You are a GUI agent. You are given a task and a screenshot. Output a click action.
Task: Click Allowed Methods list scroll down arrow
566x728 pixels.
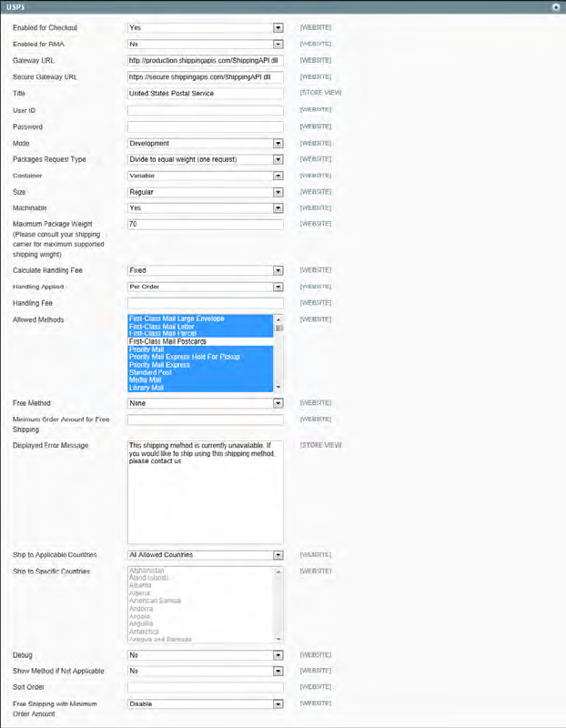[x=278, y=388]
